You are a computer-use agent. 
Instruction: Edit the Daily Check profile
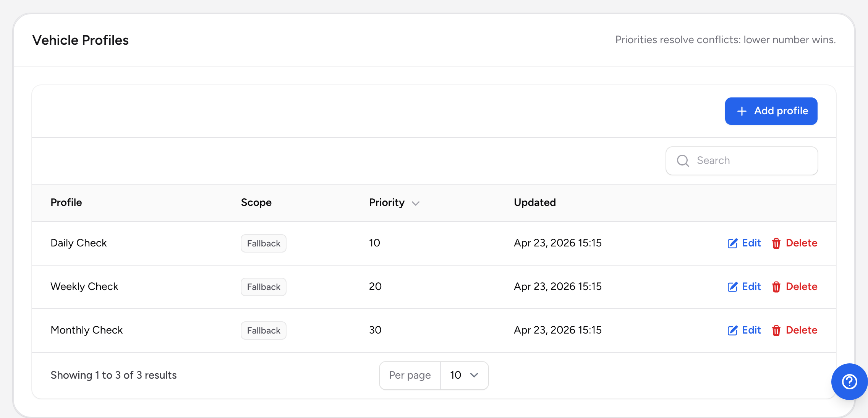click(744, 243)
